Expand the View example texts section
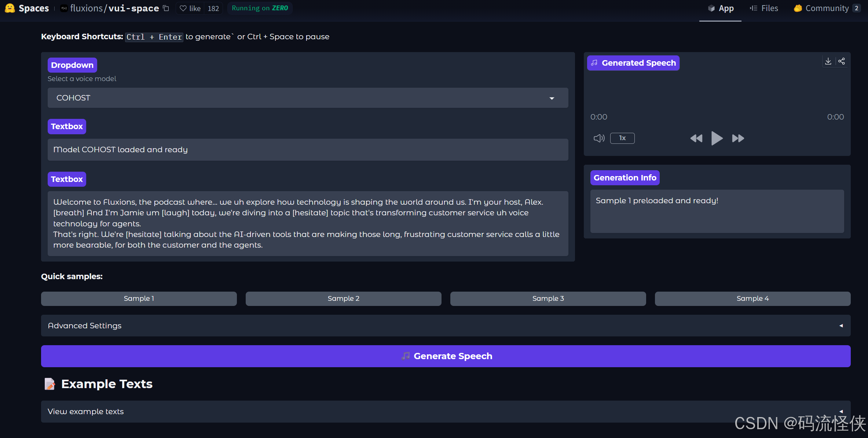The height and width of the screenshot is (438, 868). click(x=446, y=412)
